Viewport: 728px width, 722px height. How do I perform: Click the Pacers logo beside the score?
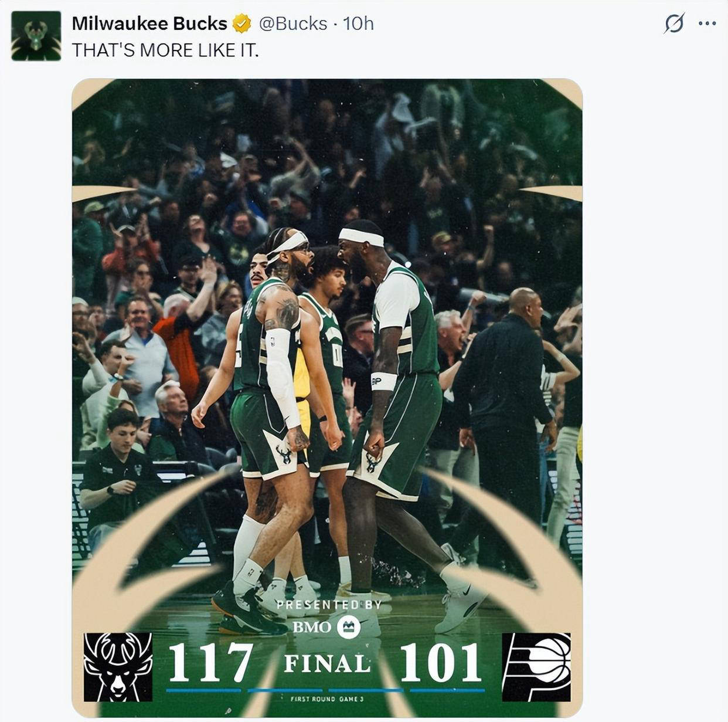click(536, 667)
